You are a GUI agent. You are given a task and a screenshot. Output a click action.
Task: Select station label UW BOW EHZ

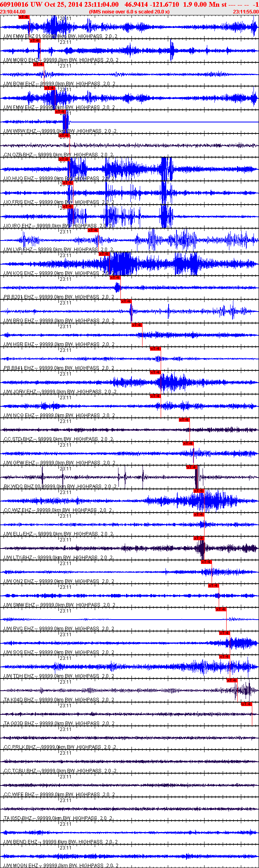pos(19,84)
